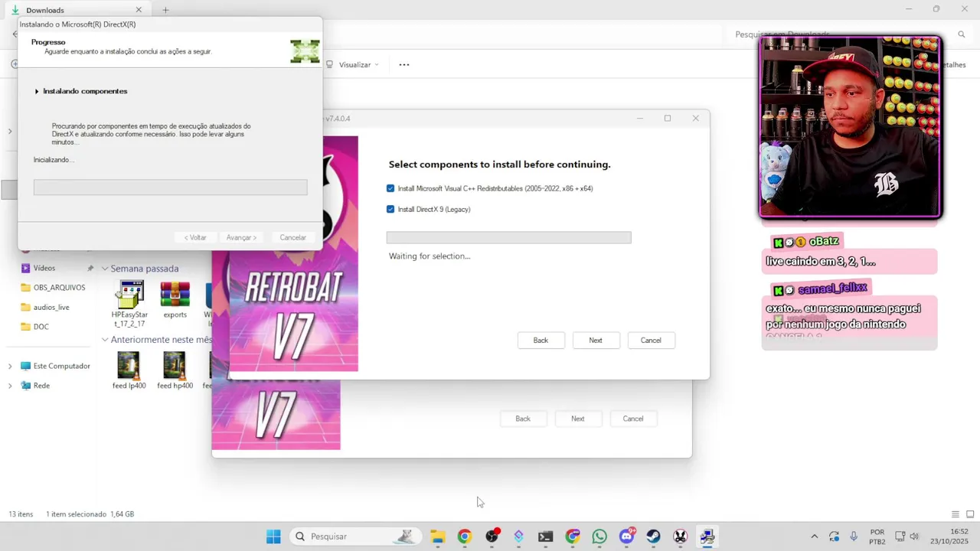Click the 'Inicializando...' status text
The image size is (980, 551).
[x=54, y=160]
